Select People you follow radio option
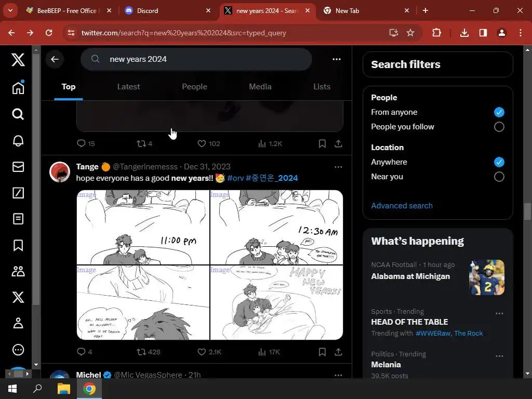The width and height of the screenshot is (532, 399). (499, 127)
